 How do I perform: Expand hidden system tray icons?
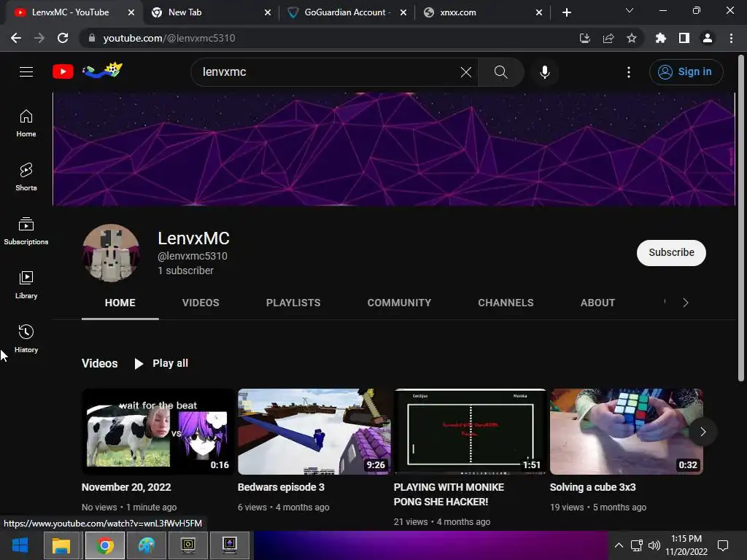[619, 545]
